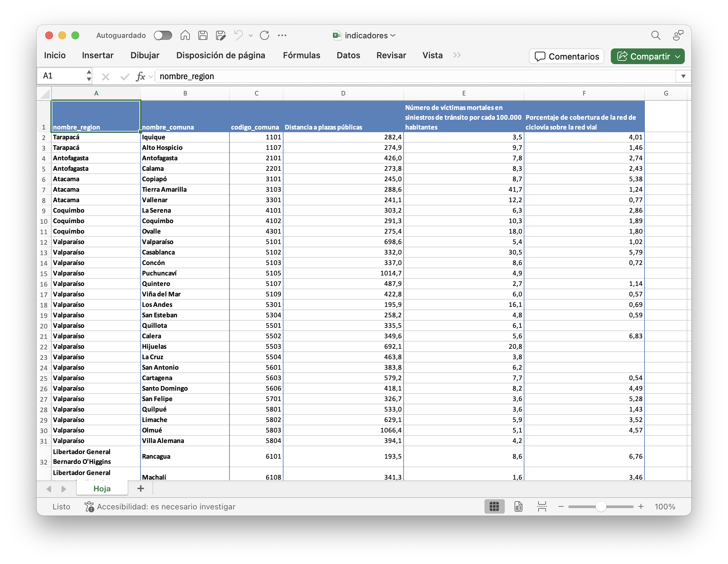Image resolution: width=728 pixels, height=564 pixels.
Task: Click the zoom slider handle
Action: 601,506
